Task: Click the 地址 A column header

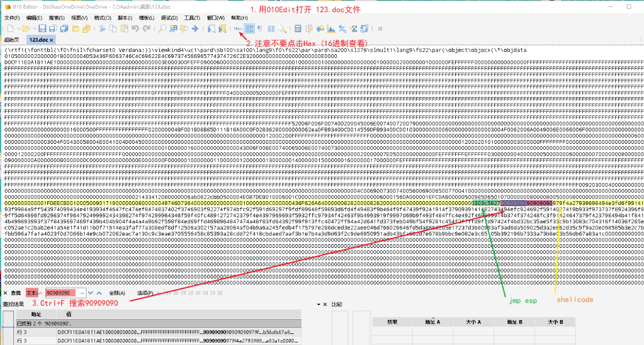Action: [x=433, y=321]
